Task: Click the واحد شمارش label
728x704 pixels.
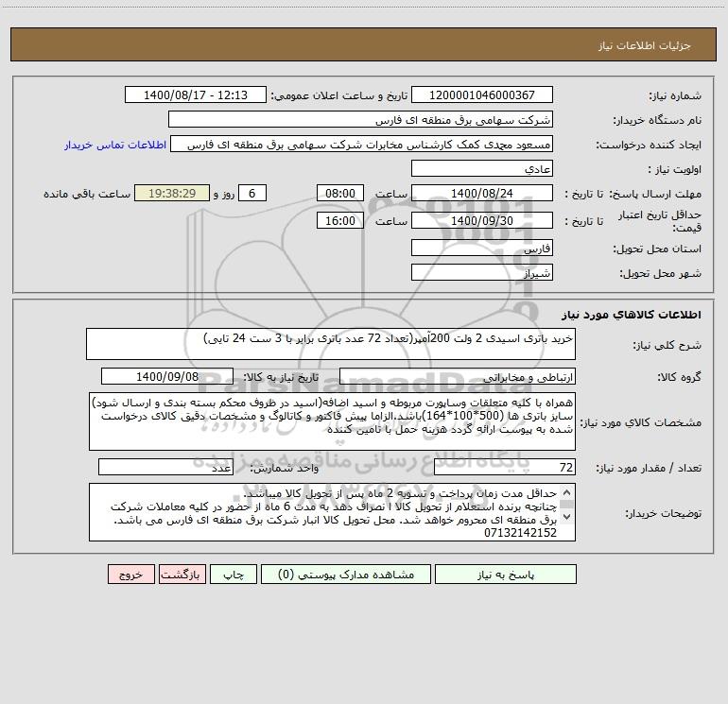Action: click(285, 468)
